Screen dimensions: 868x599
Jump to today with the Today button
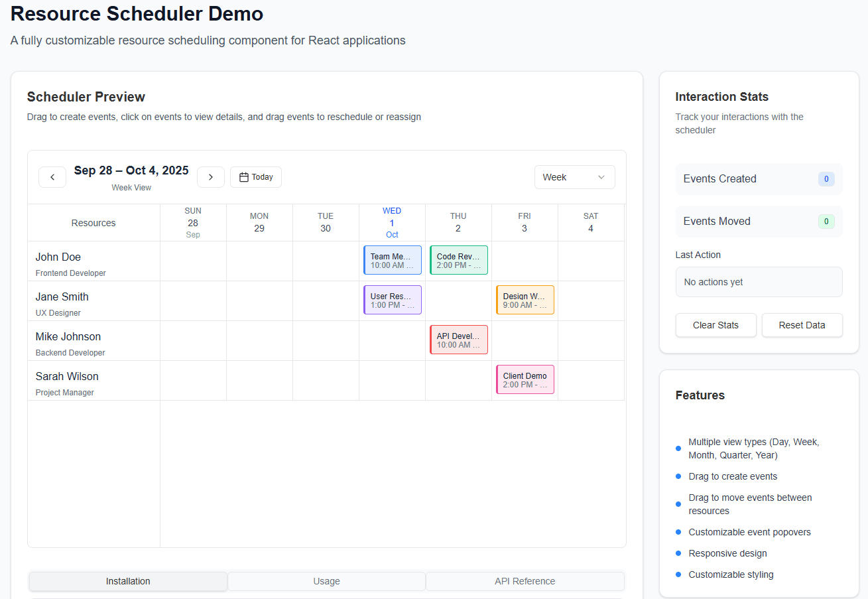pos(255,176)
